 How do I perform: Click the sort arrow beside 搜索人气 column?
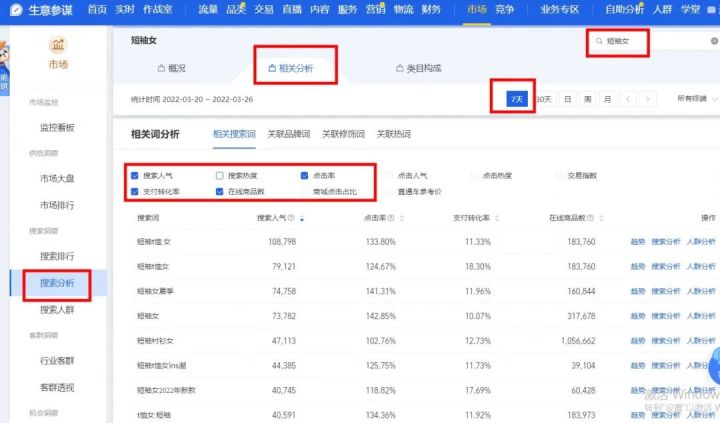pyautogui.click(x=302, y=218)
